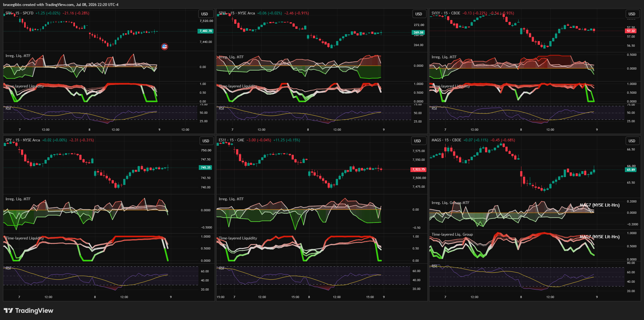Open the USD currency selector on SPY chart
644x320 pixels.
[x=206, y=141]
